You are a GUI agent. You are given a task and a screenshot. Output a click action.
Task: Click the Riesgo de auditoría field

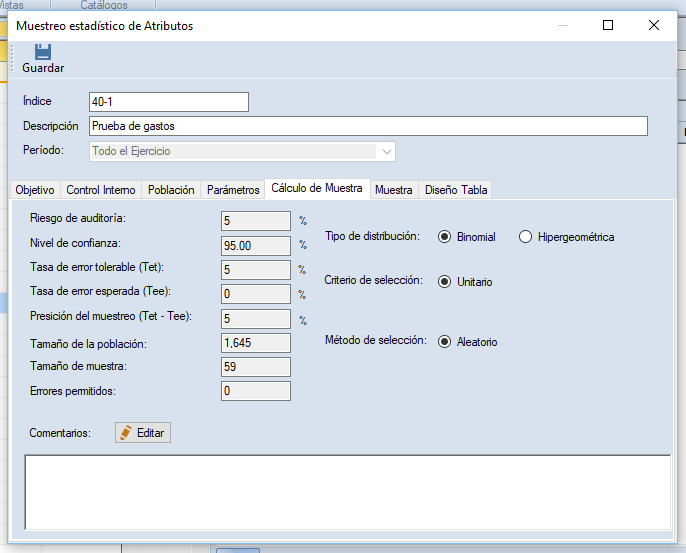[x=255, y=220]
